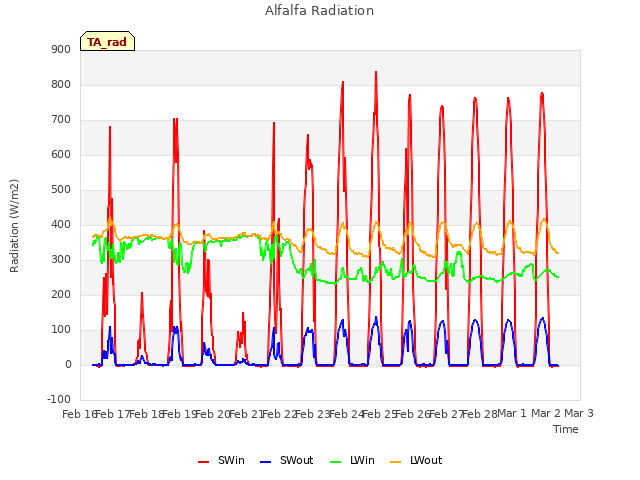Click the green LWin legend color marker
The height and width of the screenshot is (480, 640).
pos(335,462)
